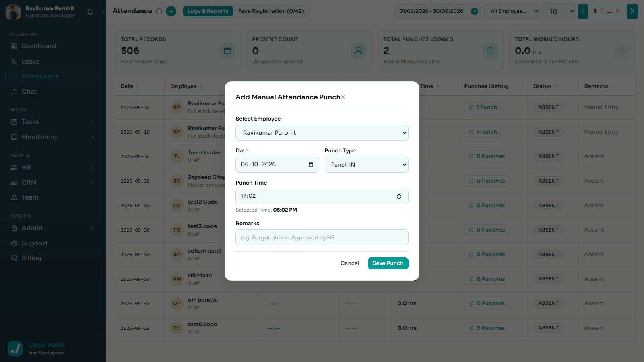The image size is (644, 362).
Task: Switch to Logs & Reports tab
Action: click(x=208, y=11)
